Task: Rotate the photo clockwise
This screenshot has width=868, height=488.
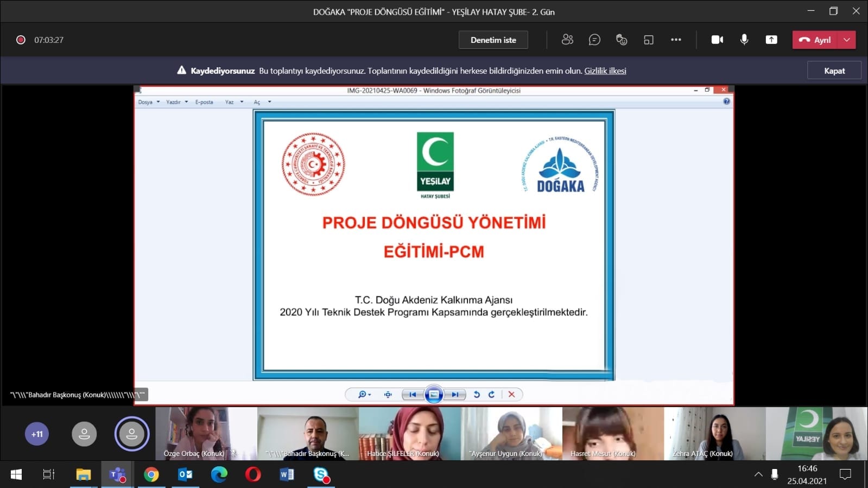Action: click(491, 395)
